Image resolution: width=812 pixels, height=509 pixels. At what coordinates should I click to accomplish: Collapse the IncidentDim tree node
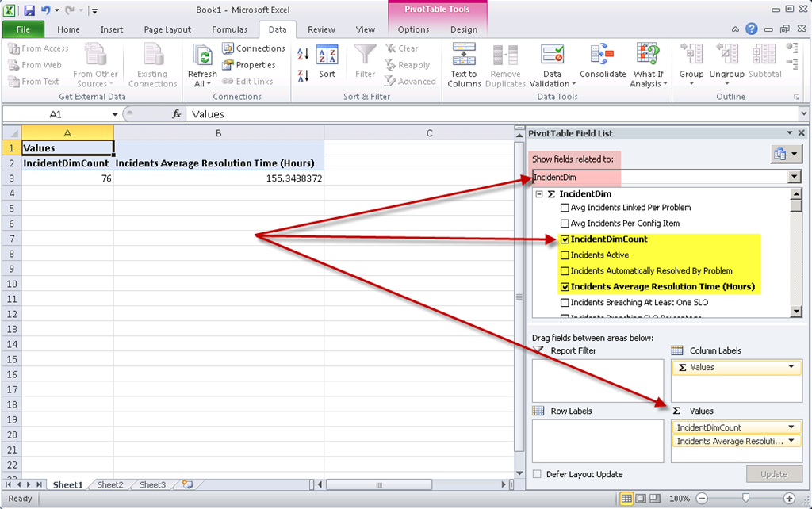pos(539,193)
